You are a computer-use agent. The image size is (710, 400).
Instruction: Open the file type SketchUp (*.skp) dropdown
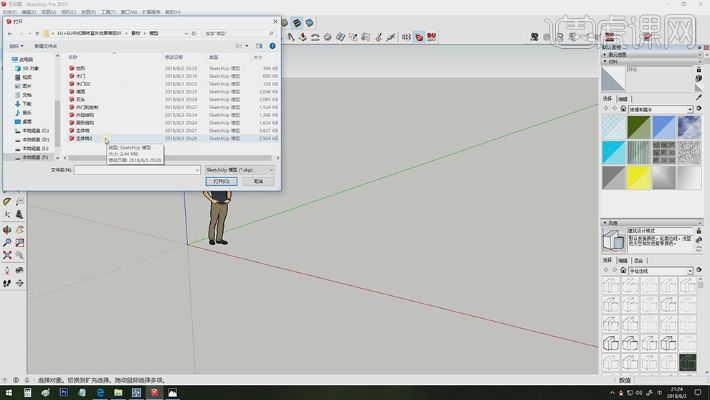239,170
